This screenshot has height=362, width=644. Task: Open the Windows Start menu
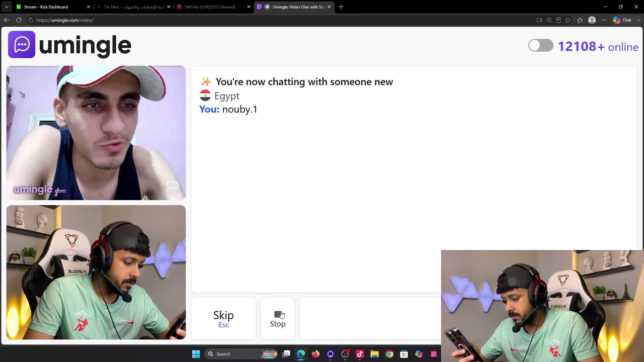196,354
